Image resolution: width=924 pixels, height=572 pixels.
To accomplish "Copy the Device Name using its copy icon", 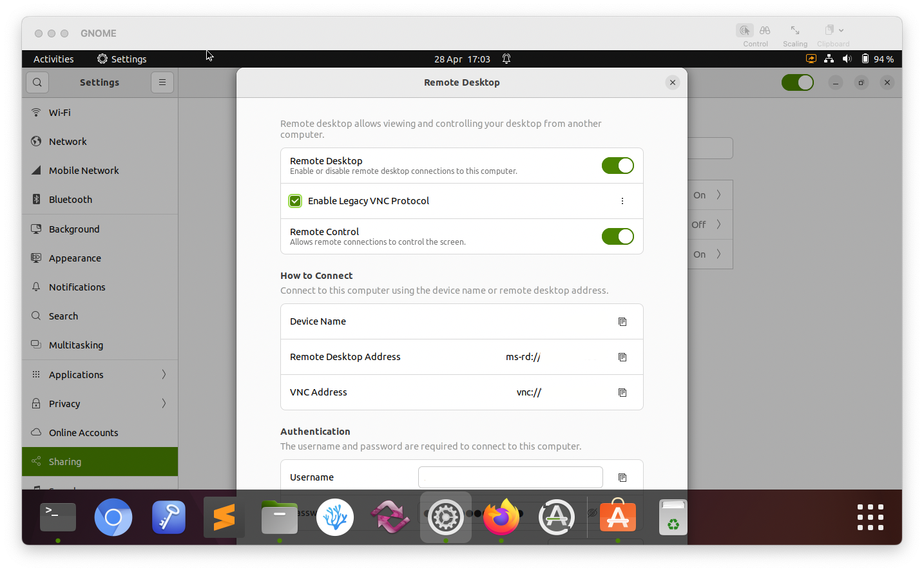I will tap(622, 321).
